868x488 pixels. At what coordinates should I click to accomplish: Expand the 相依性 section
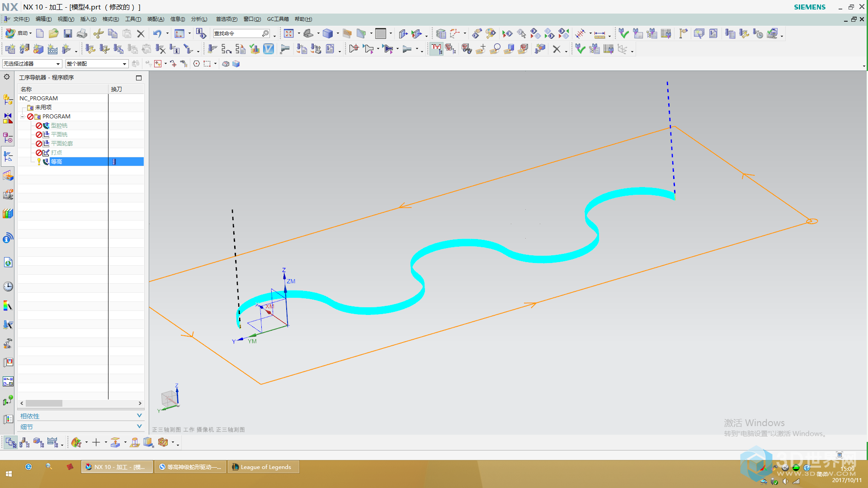(81, 416)
